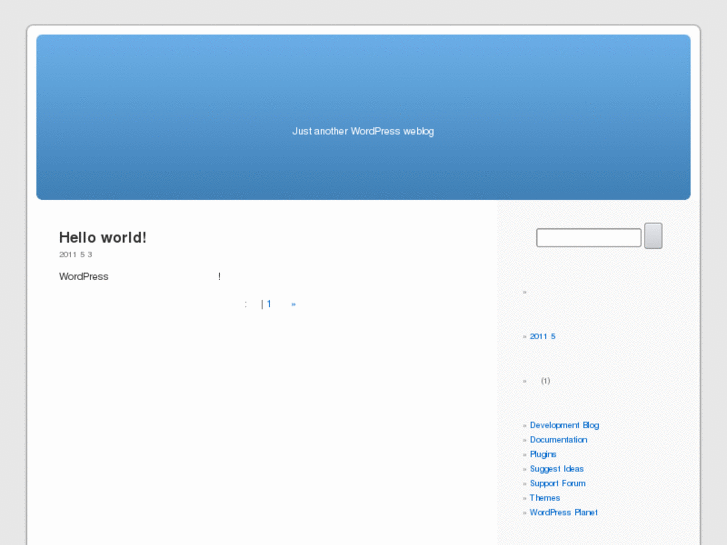
Task: Go to the Support Forum link
Action: pos(557,483)
